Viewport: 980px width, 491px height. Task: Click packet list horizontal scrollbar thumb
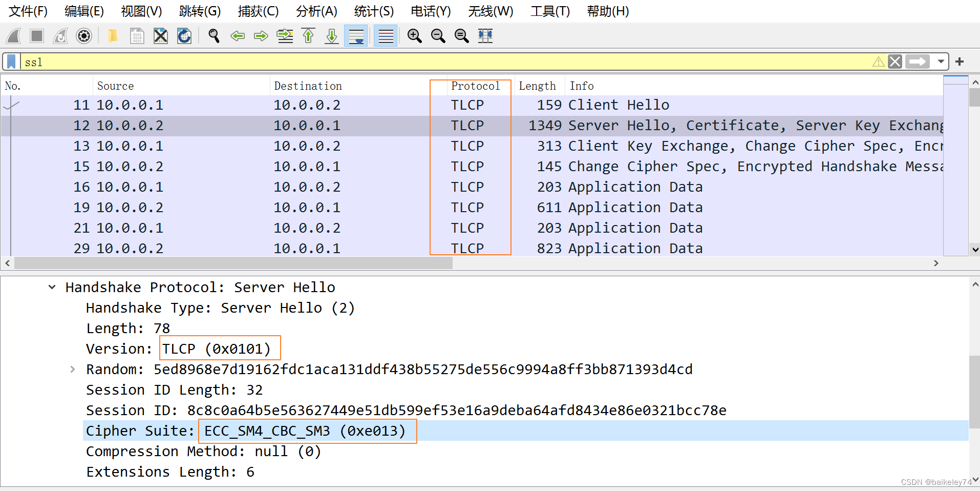(233, 263)
